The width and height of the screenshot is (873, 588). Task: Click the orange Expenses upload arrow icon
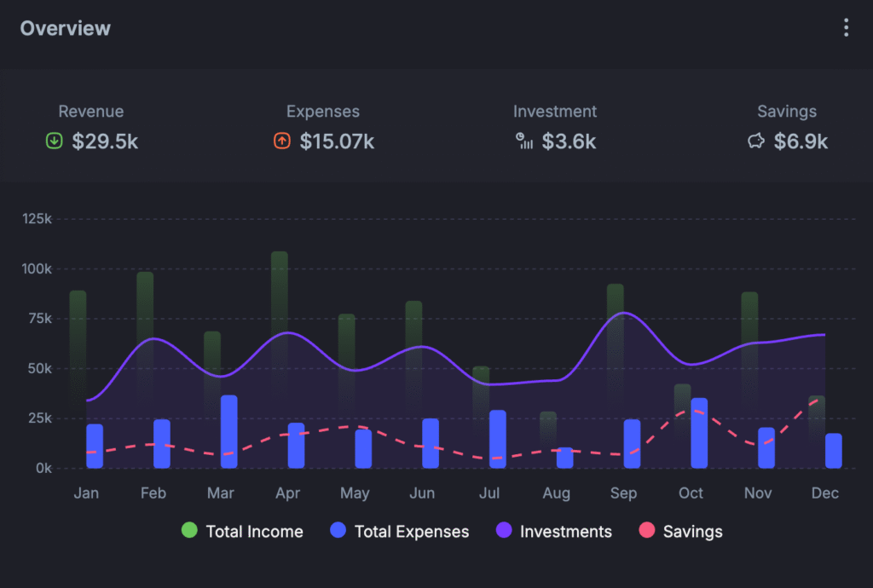pyautogui.click(x=282, y=141)
